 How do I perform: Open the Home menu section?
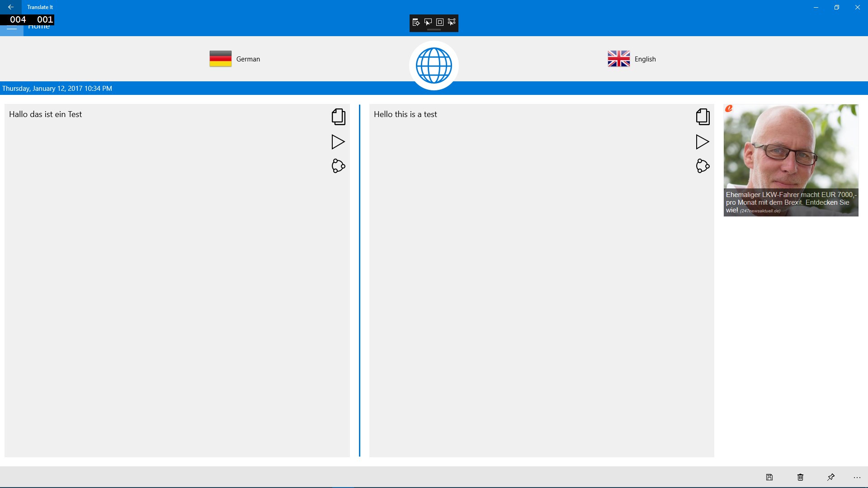point(11,26)
